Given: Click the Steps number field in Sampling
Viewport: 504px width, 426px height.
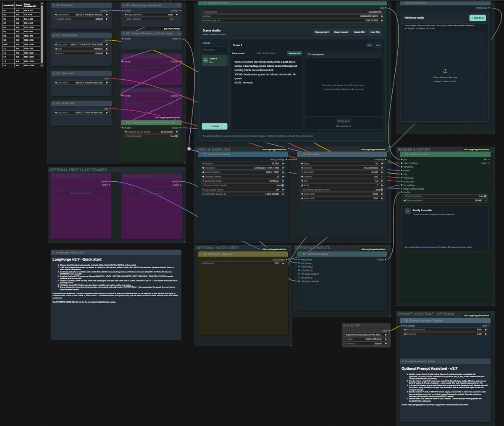Looking at the screenshot, I should [342, 164].
